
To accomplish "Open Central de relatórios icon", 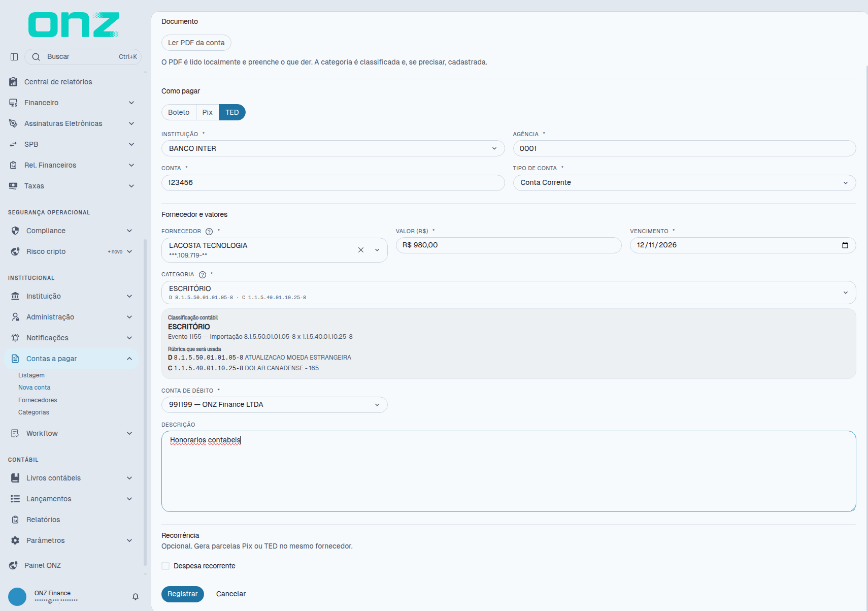I will pos(13,82).
